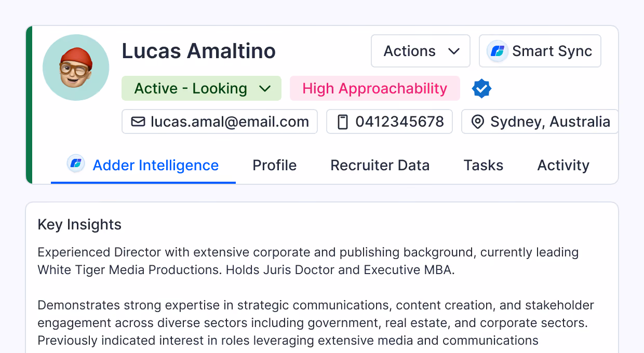Click the Smart Sync button
This screenshot has width=644, height=353.
(540, 51)
